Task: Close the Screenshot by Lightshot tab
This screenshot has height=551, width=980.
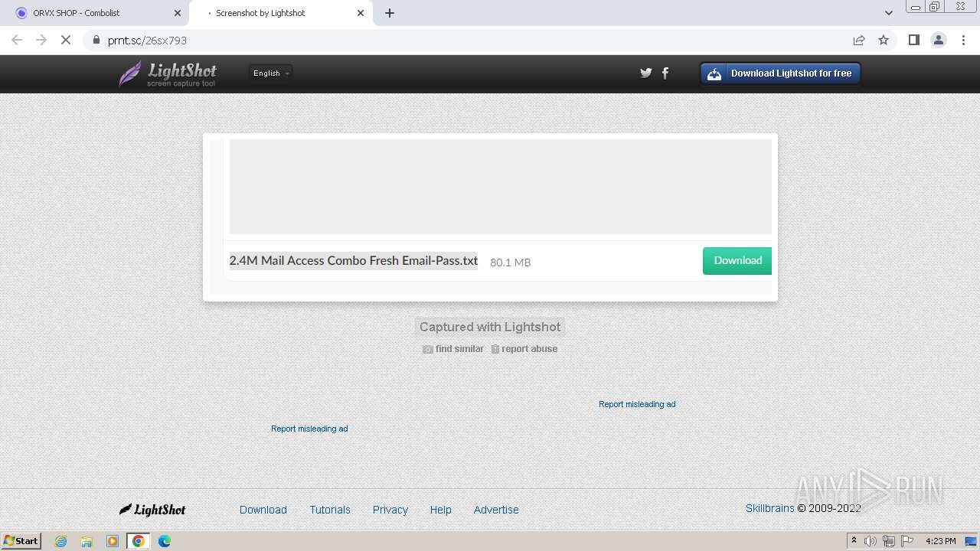Action: pos(361,13)
